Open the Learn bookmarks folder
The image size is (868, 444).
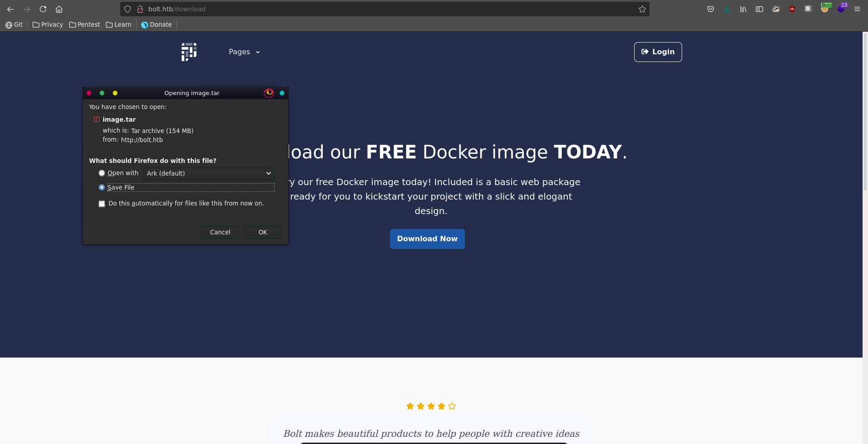click(119, 24)
